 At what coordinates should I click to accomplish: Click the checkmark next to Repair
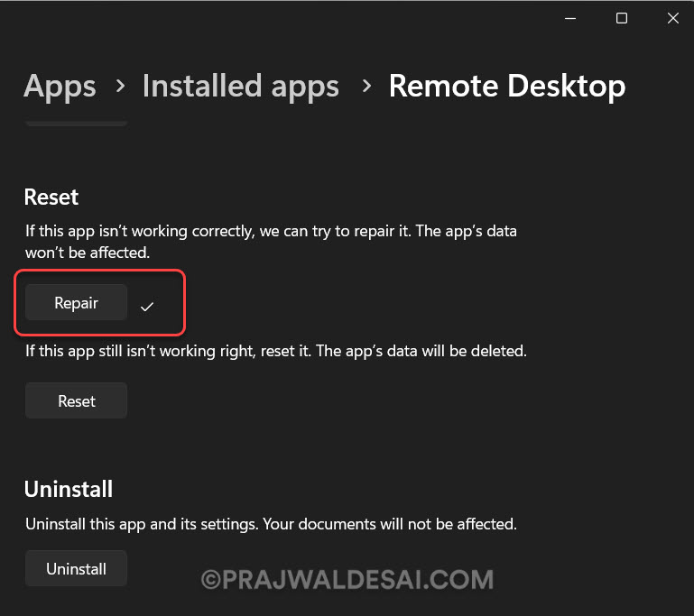coord(147,306)
